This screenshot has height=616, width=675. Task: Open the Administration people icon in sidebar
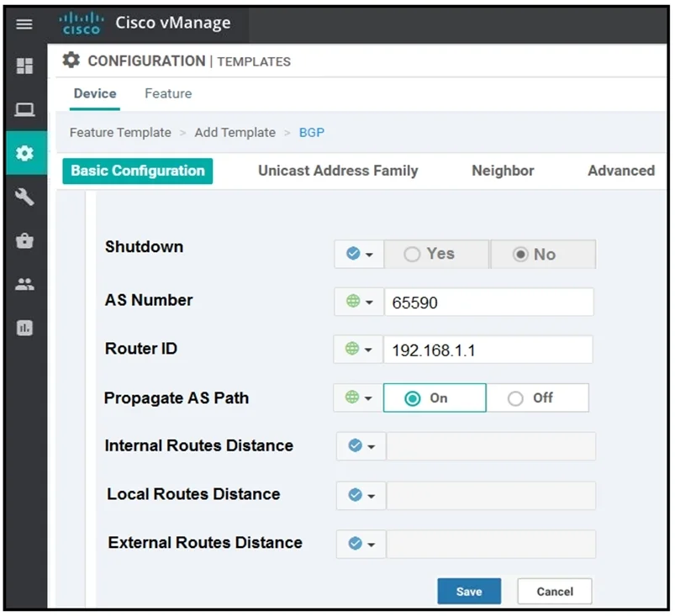click(x=24, y=284)
